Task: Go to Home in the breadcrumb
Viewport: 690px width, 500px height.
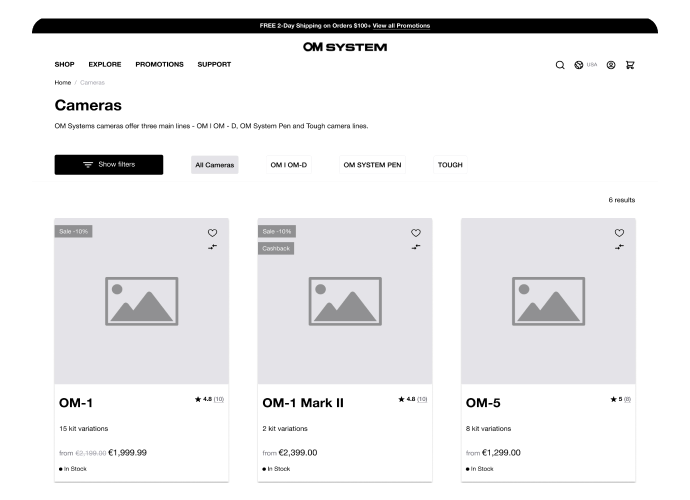Action: tap(62, 82)
